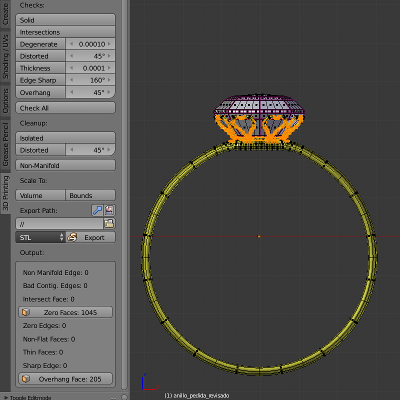This screenshot has height=400, width=400.
Task: Click the "(1) anillo_pedido_revisado" object label
Action: click(197, 396)
